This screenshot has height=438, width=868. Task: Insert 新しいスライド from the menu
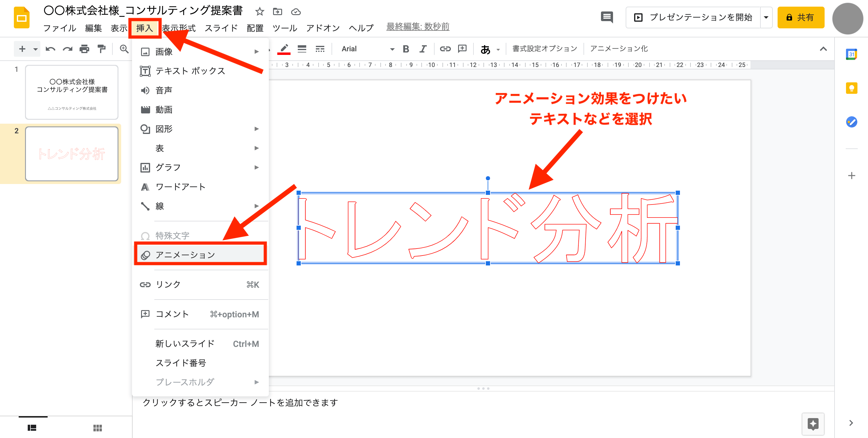200,344
